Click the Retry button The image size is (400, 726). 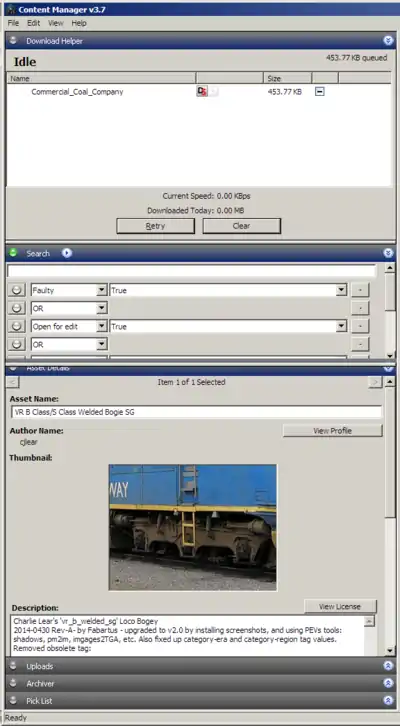(155, 226)
